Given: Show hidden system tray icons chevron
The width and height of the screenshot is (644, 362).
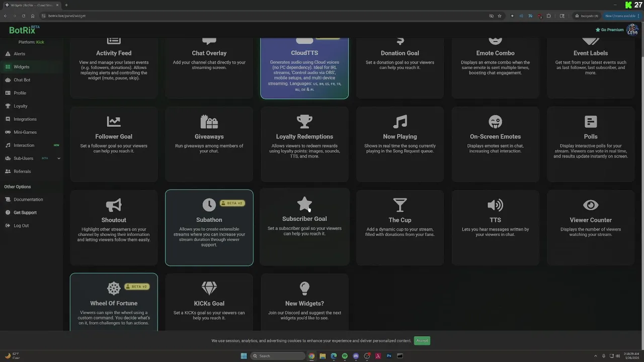Looking at the screenshot, I should (596, 356).
